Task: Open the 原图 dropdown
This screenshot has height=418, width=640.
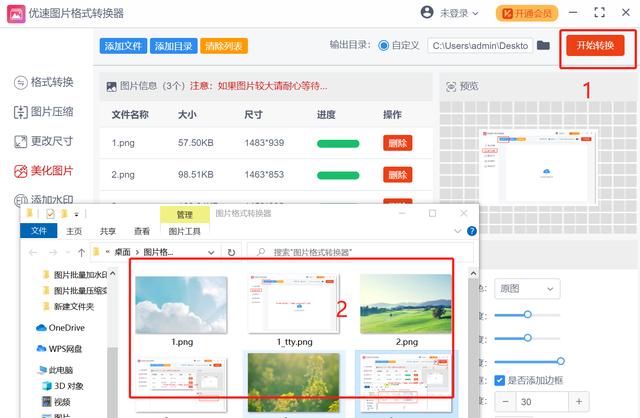Action: 528,288
